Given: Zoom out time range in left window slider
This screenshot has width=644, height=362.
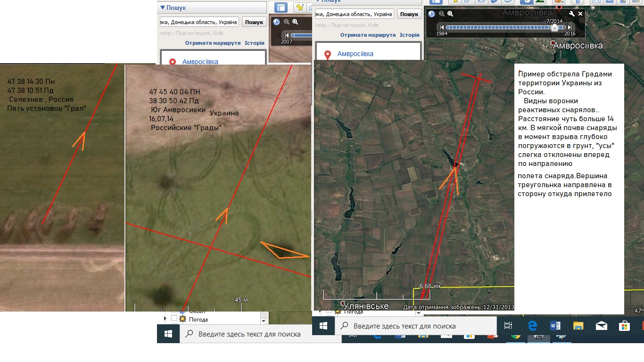Looking at the screenshot, I should (x=286, y=22).
